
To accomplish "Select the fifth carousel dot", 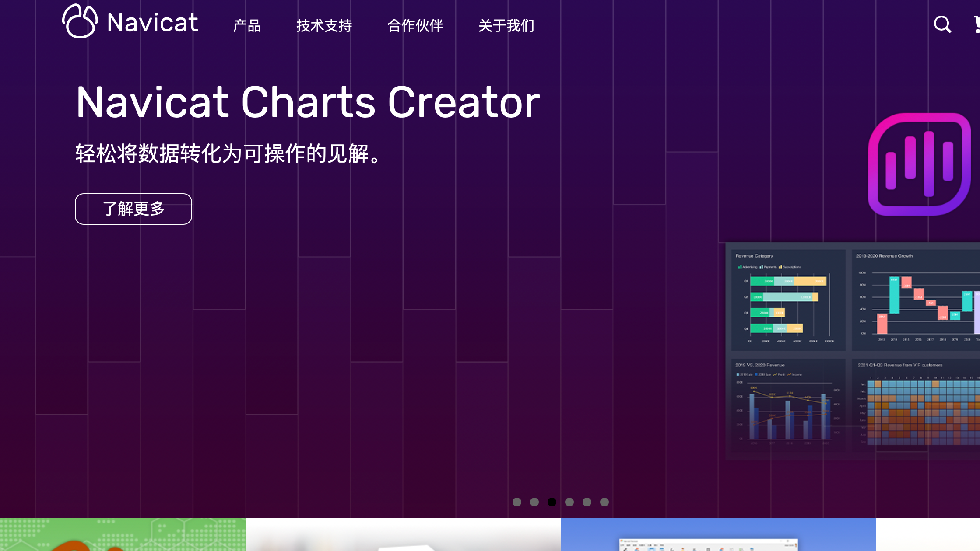I will click(587, 502).
